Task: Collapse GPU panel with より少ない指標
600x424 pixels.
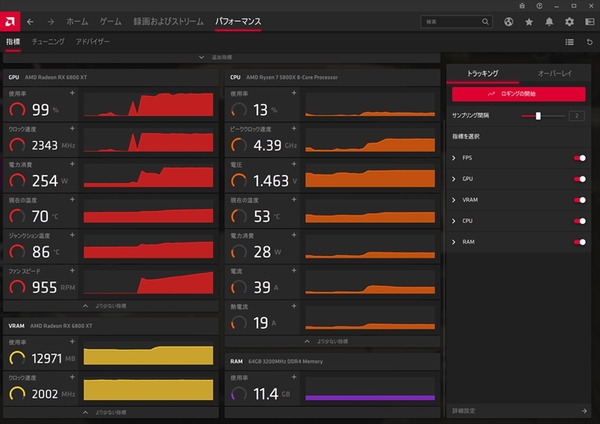Action: 110,304
